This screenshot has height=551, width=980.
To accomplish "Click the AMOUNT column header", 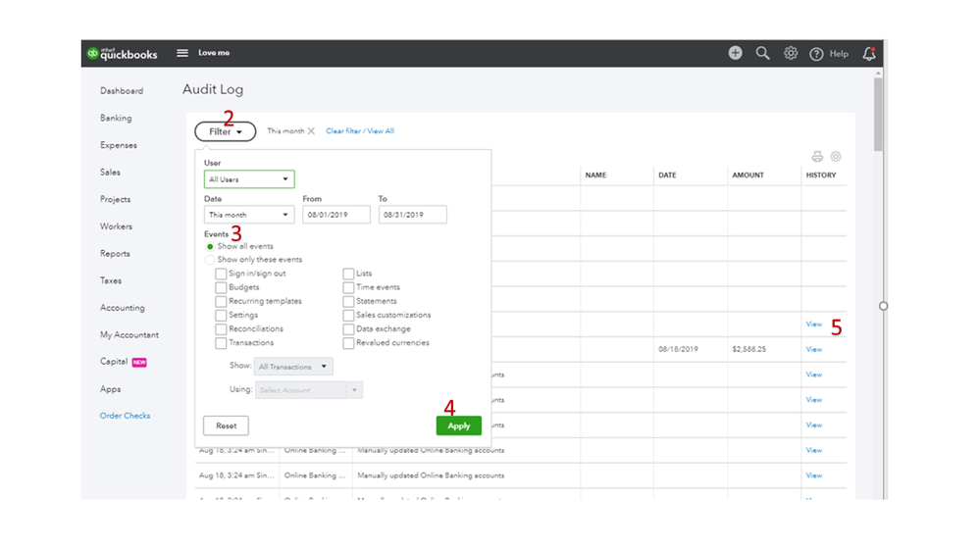I will 748,175.
